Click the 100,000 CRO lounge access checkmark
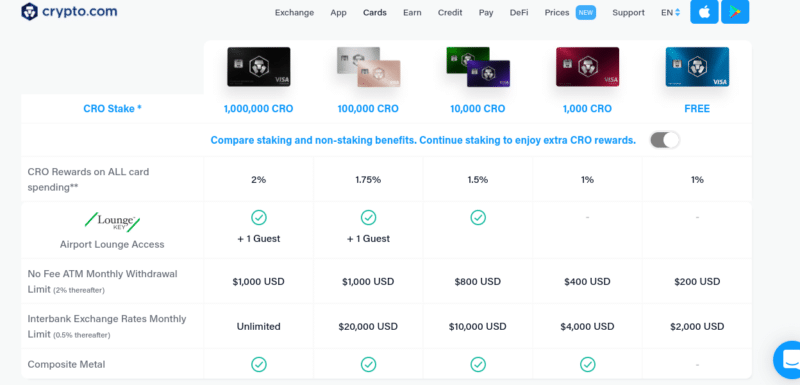Image resolution: width=800 pixels, height=385 pixels. (x=368, y=218)
